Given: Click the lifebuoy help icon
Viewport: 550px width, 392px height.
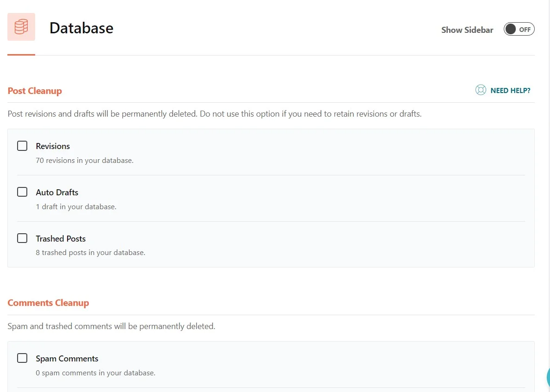Looking at the screenshot, I should point(481,90).
